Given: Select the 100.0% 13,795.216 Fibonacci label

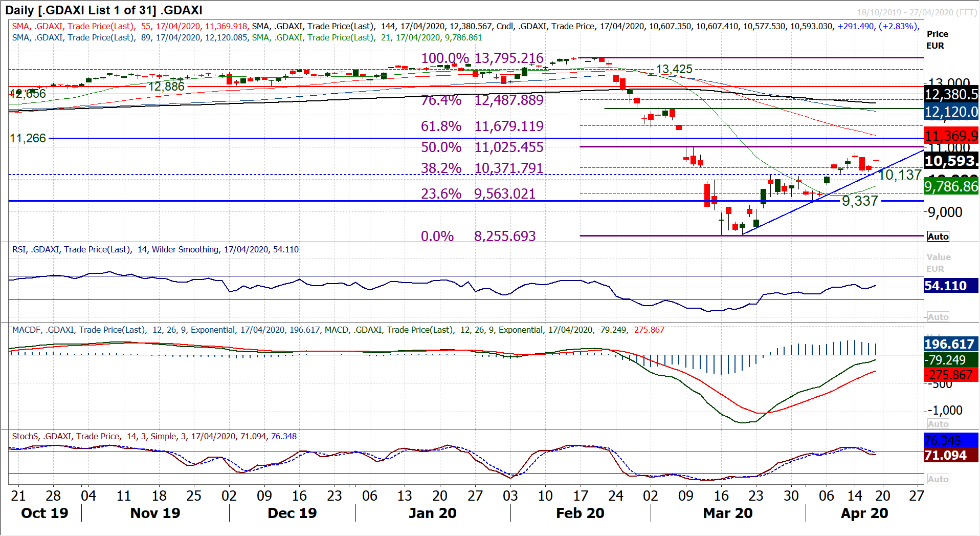Looking at the screenshot, I should pos(482,58).
